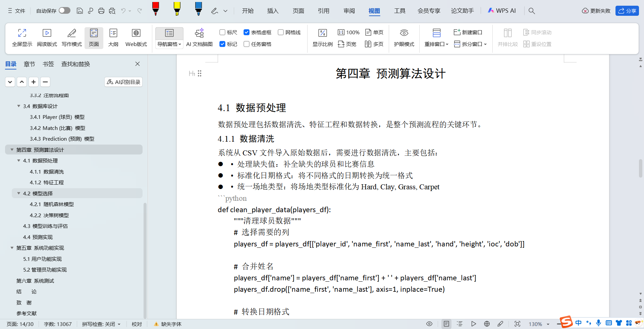This screenshot has width=644, height=329.
Task: Open the 插入 ribbon tab
Action: click(x=273, y=11)
